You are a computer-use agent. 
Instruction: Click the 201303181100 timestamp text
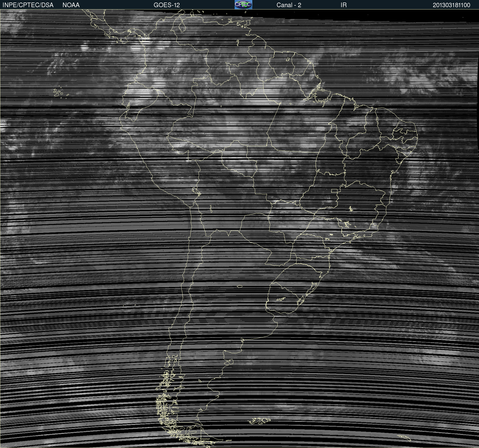click(x=452, y=5)
